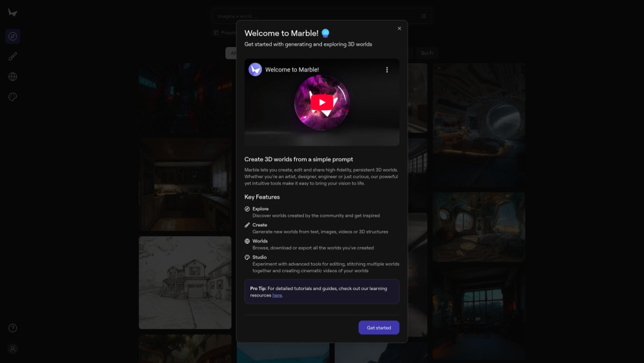Play the Welcome to Marble video
The width and height of the screenshot is (644, 363).
click(322, 102)
